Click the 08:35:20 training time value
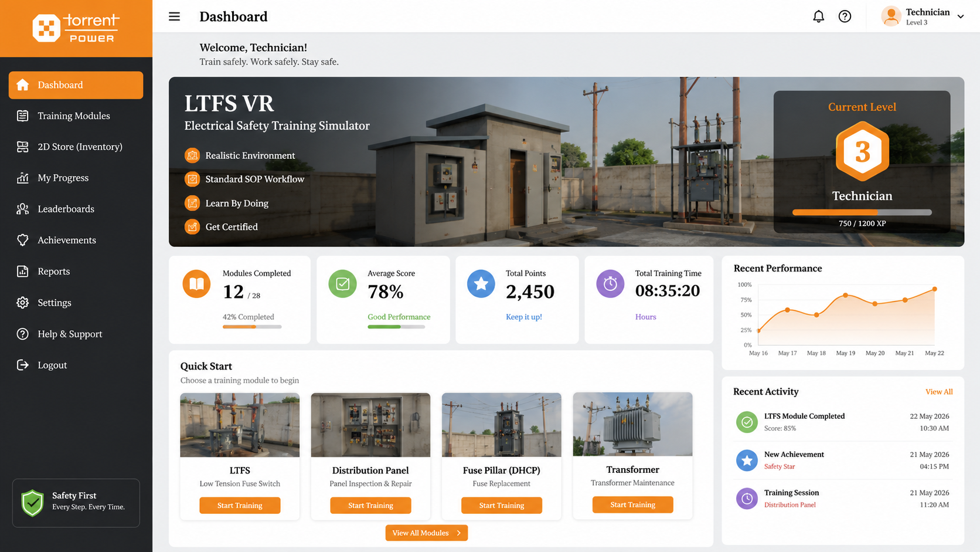Viewport: 980px width, 552px height. click(668, 290)
